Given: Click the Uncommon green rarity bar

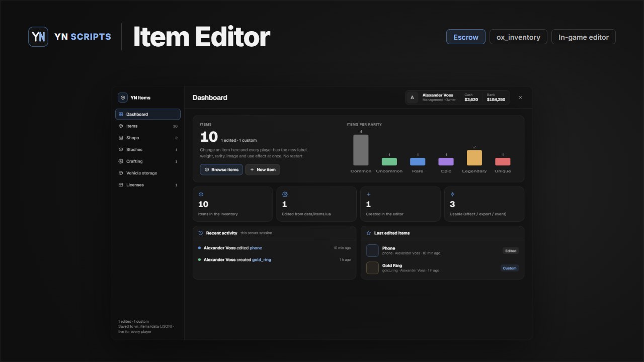Looking at the screenshot, I should [389, 161].
